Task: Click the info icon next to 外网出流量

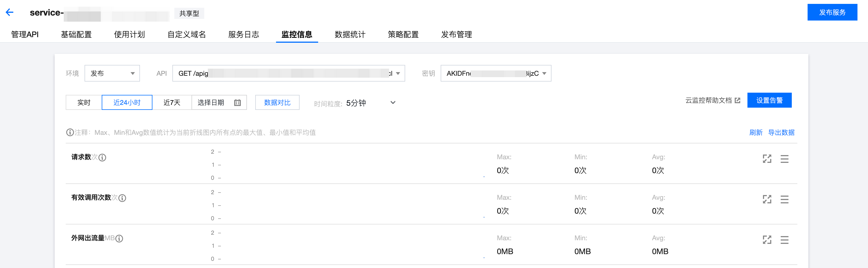Action: point(119,238)
